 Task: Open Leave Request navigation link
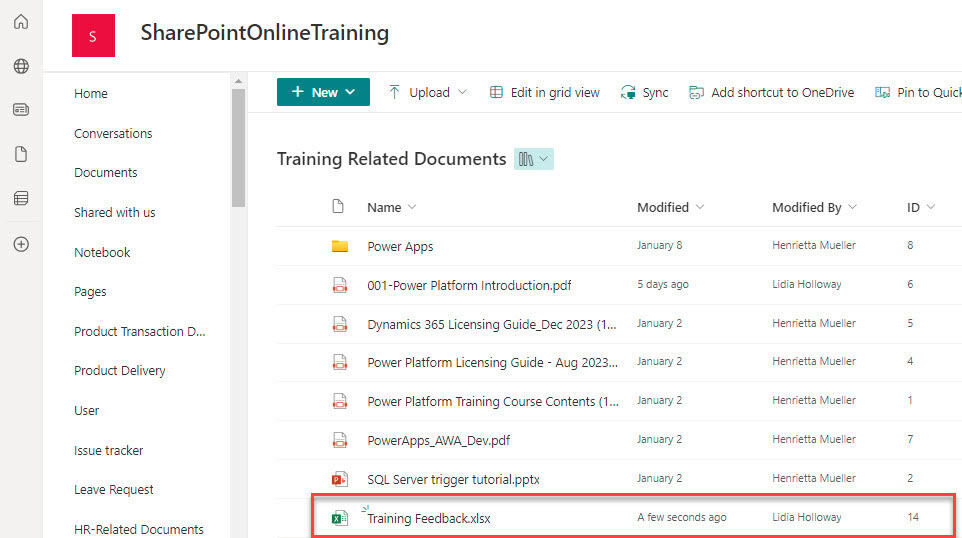(x=114, y=490)
